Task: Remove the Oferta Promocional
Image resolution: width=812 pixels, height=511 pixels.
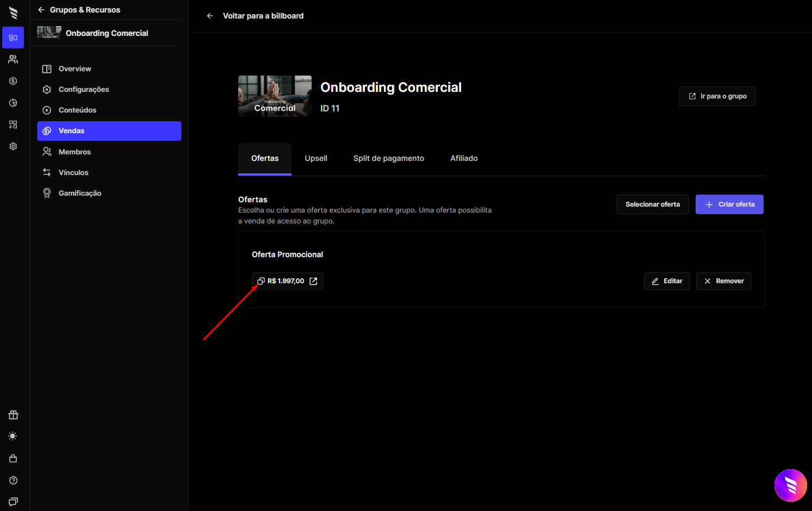Action: 723,281
